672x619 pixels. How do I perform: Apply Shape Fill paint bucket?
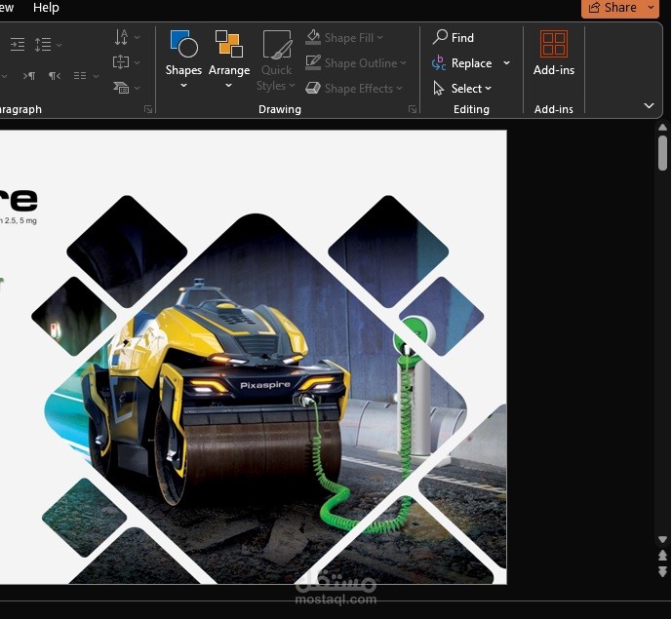point(313,37)
